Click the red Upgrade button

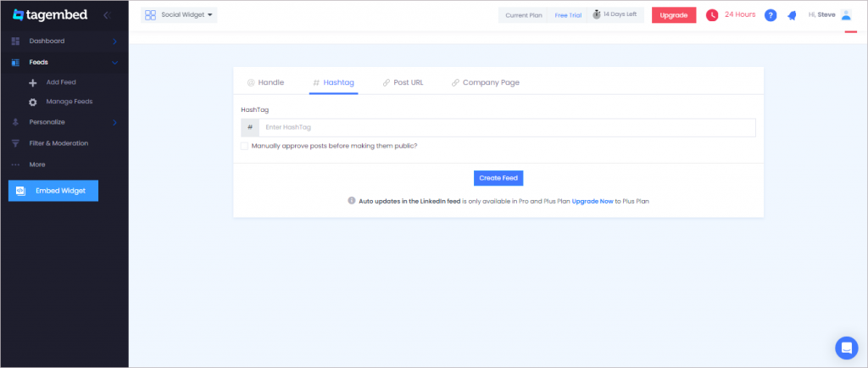pos(674,15)
